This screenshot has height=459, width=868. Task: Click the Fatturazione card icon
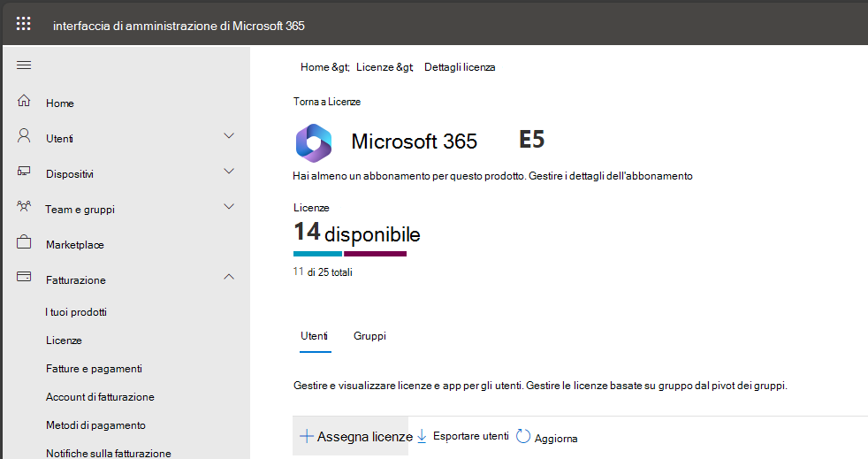(x=24, y=276)
